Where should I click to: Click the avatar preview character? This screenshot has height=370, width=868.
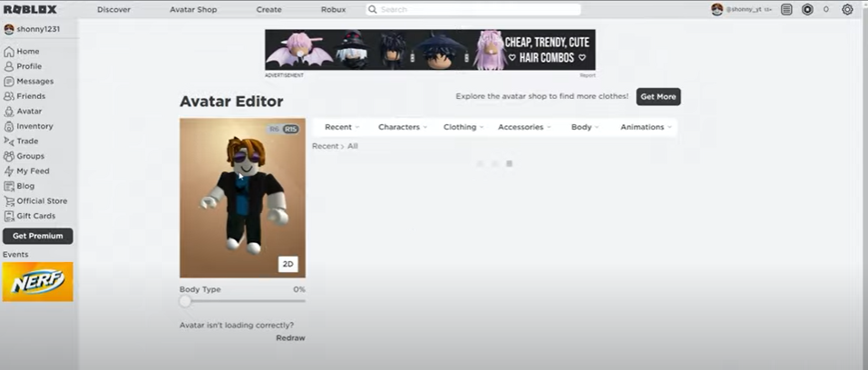pyautogui.click(x=244, y=197)
